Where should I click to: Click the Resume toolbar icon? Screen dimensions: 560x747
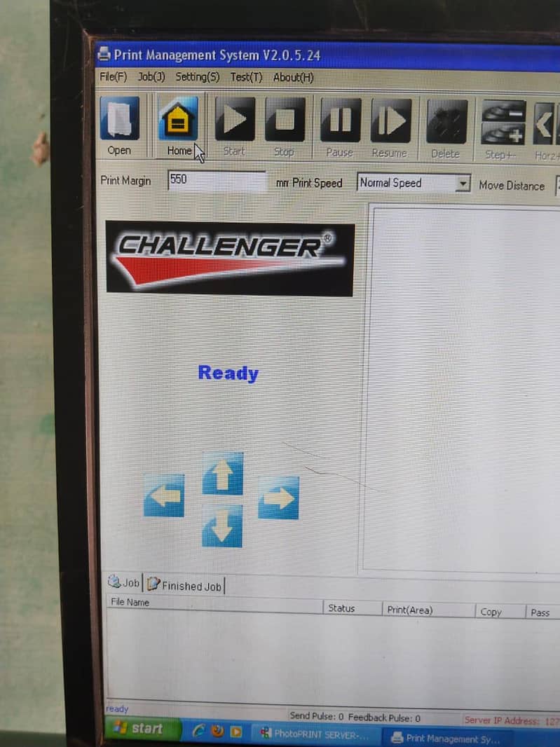pyautogui.click(x=390, y=122)
